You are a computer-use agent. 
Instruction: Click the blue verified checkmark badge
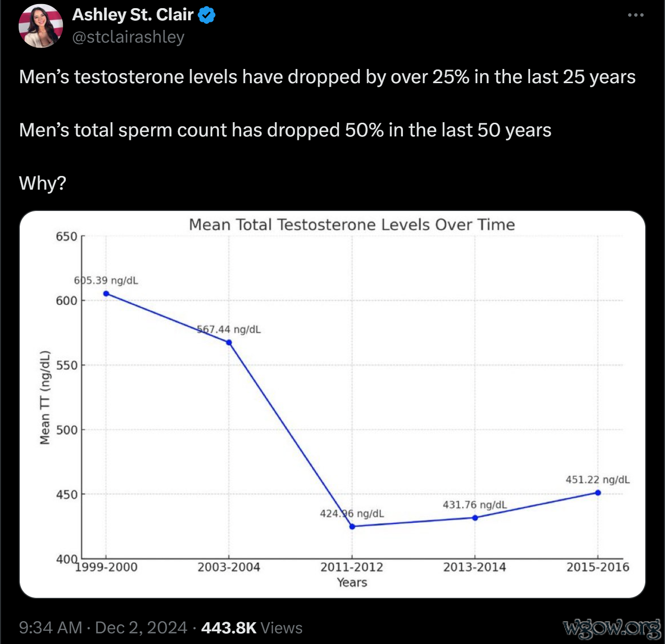click(x=206, y=15)
